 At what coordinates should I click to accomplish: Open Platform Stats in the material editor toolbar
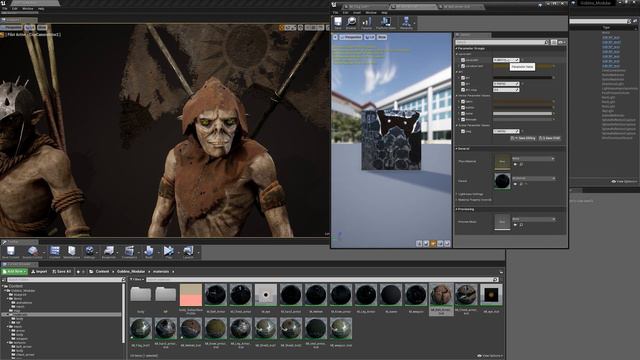point(386,23)
